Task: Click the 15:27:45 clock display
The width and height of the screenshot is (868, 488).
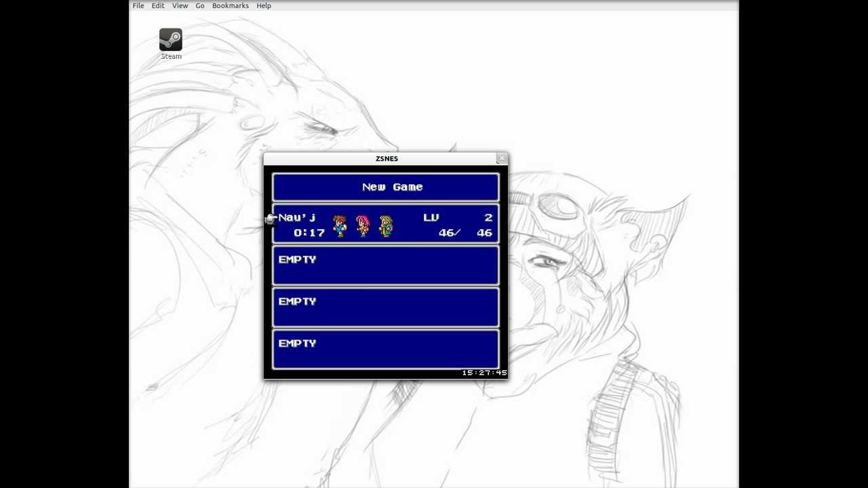Action: [484, 373]
